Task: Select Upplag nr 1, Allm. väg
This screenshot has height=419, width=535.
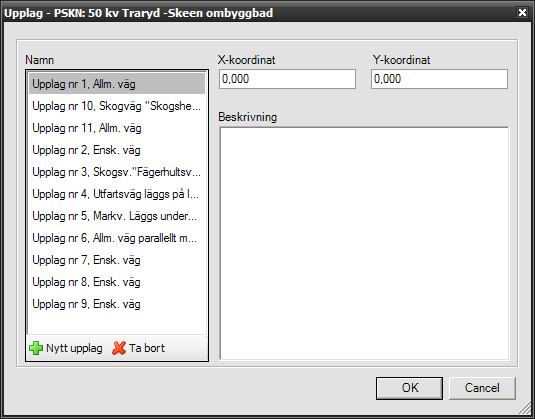Action: click(117, 84)
